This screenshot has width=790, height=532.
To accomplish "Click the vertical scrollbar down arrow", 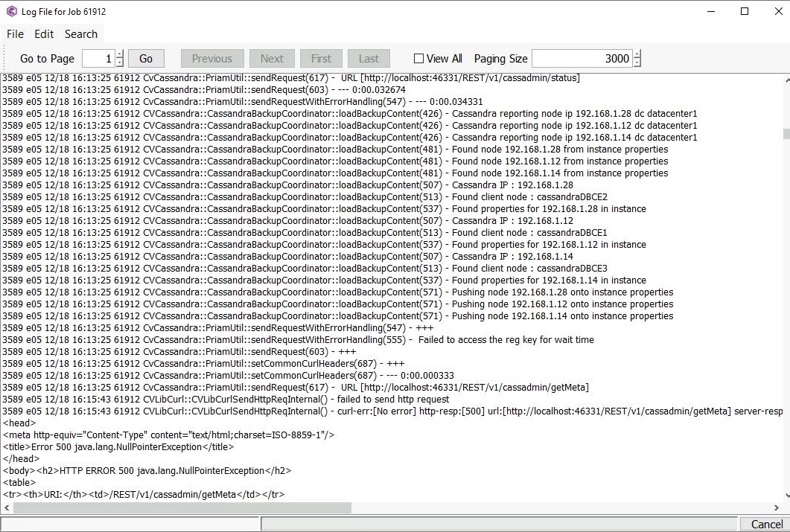I will 786,496.
